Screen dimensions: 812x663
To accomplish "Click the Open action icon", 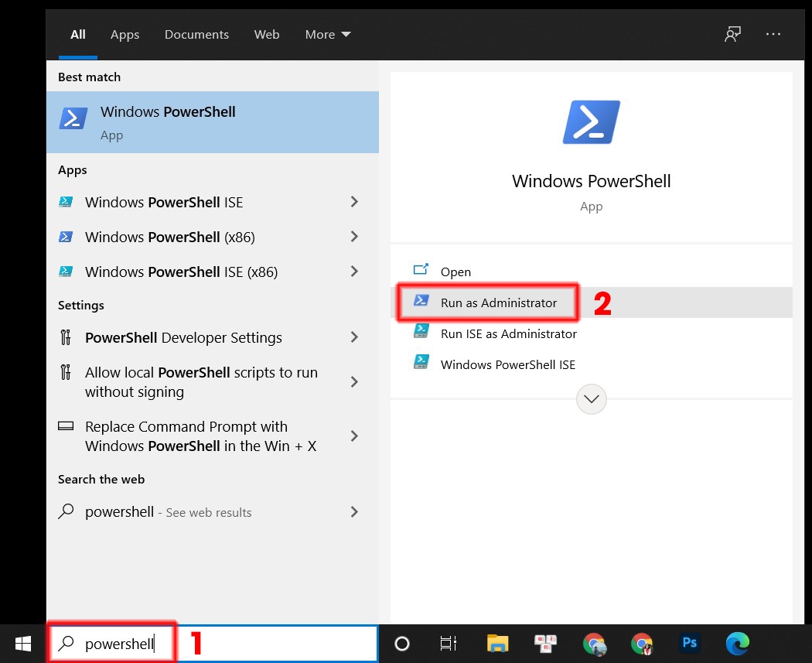I will tap(421, 269).
